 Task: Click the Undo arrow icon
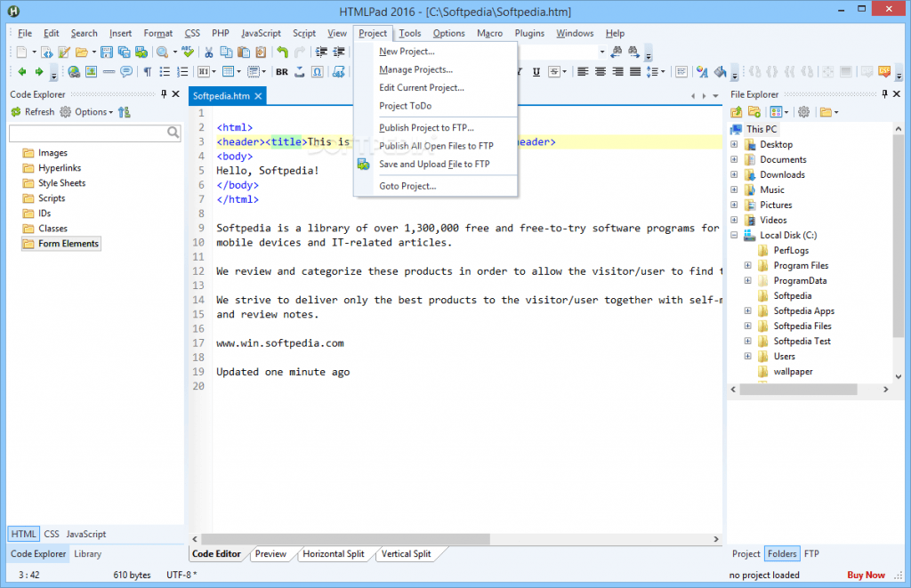coord(282,52)
